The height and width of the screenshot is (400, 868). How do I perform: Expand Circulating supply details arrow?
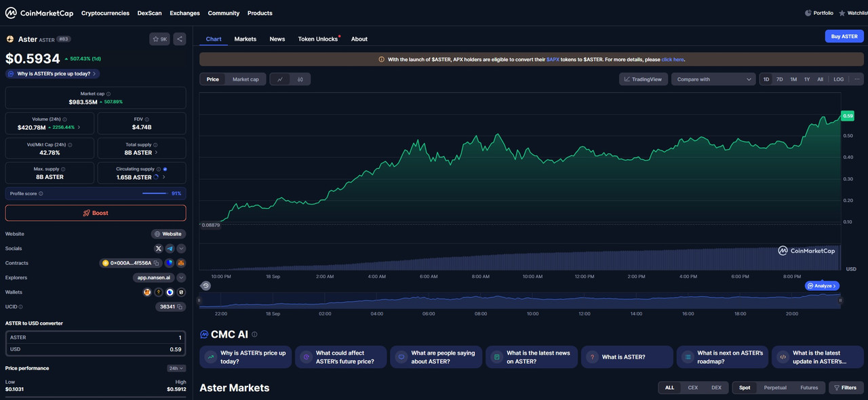[163, 177]
